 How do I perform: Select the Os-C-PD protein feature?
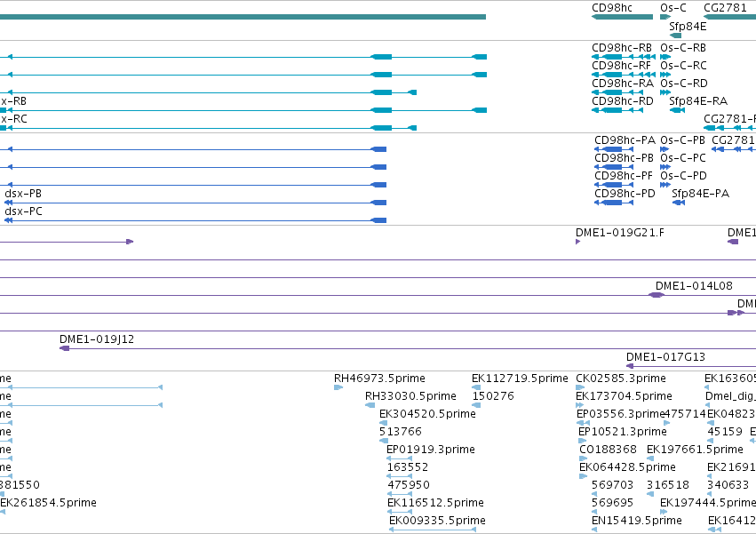[665, 185]
